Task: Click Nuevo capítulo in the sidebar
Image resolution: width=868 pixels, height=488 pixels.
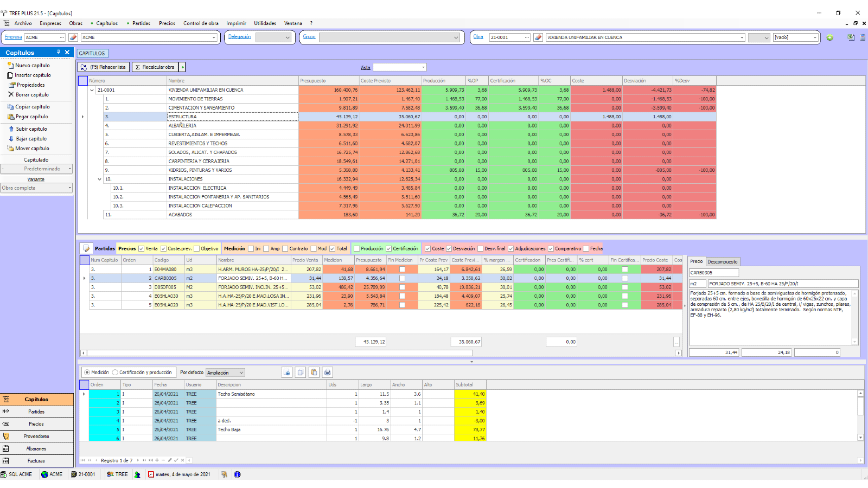Action: click(x=32, y=66)
